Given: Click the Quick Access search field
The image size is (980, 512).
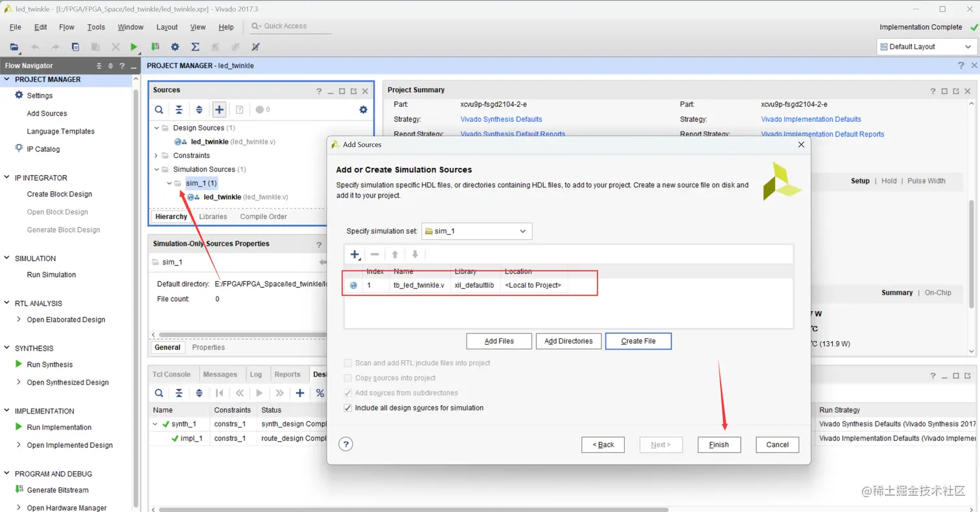Looking at the screenshot, I should coord(290,26).
